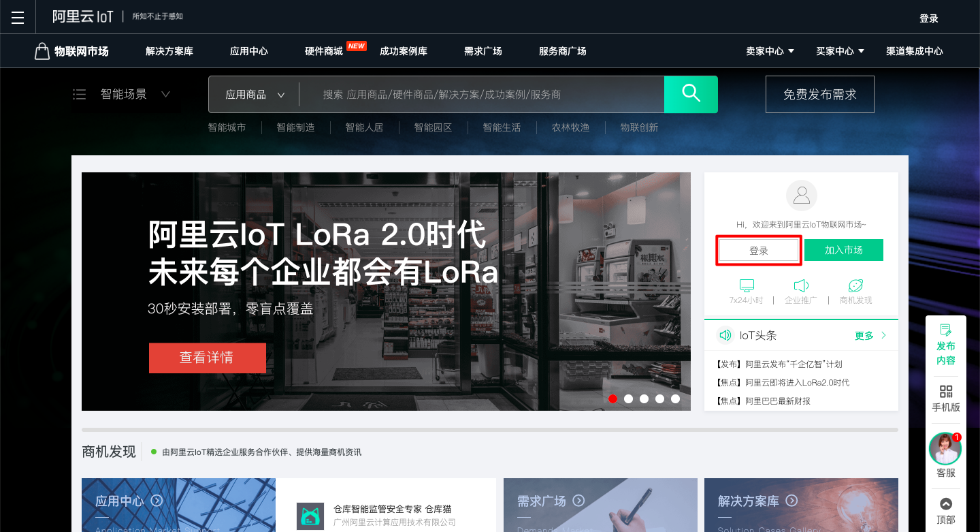Click the 企业推广 megaphone icon

pos(801,286)
